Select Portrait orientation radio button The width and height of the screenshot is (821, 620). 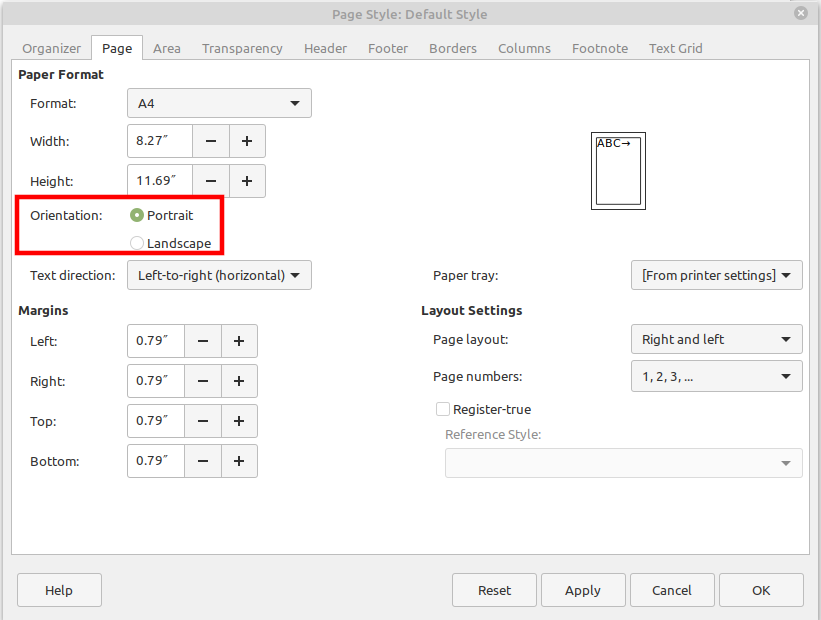(x=138, y=215)
